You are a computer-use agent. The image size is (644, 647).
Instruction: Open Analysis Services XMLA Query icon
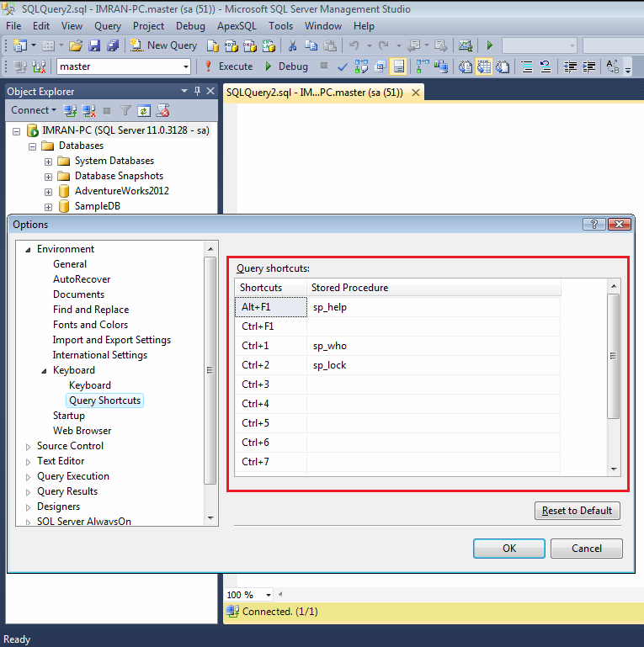(x=269, y=45)
